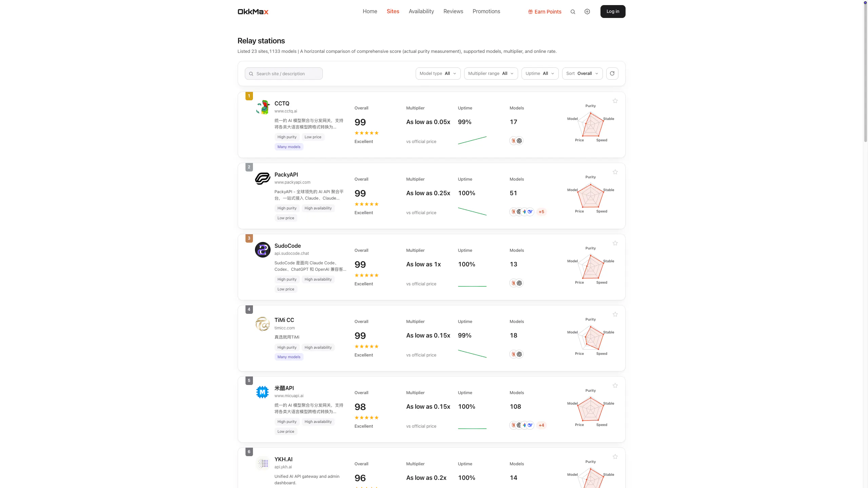
Task: Toggle the favorite star for TiMi CC
Action: [615, 314]
